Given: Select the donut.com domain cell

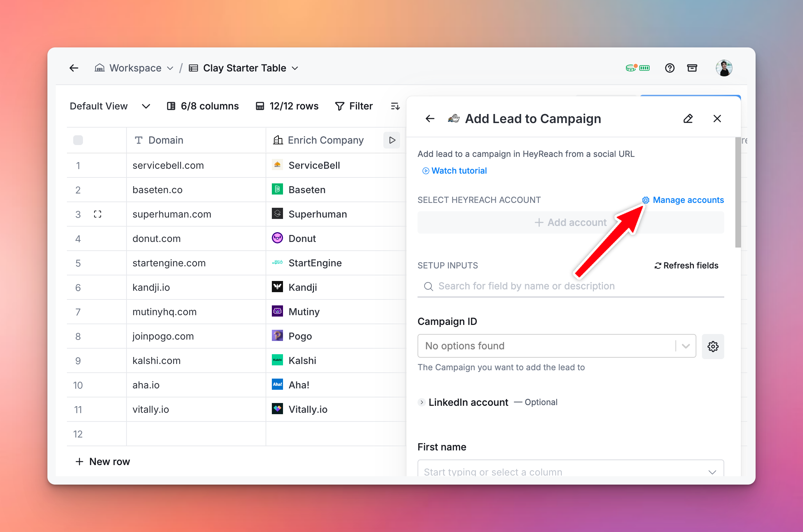Looking at the screenshot, I should tap(196, 238).
